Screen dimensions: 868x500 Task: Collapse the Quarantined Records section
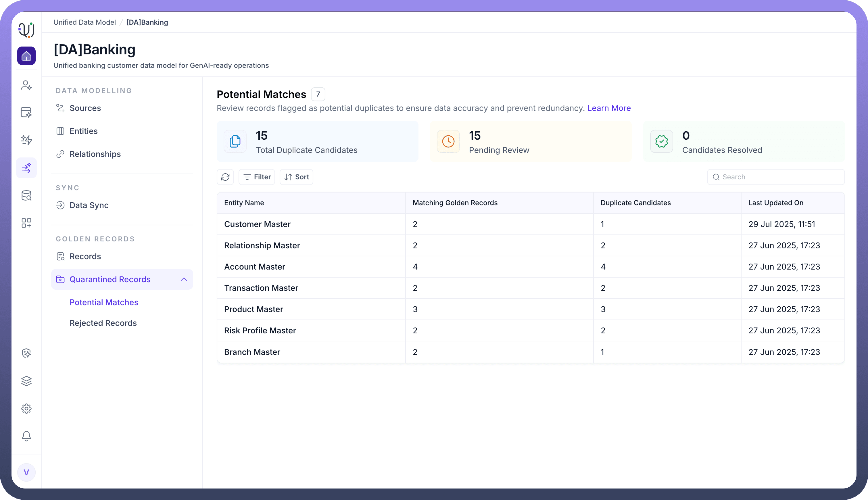coord(184,279)
